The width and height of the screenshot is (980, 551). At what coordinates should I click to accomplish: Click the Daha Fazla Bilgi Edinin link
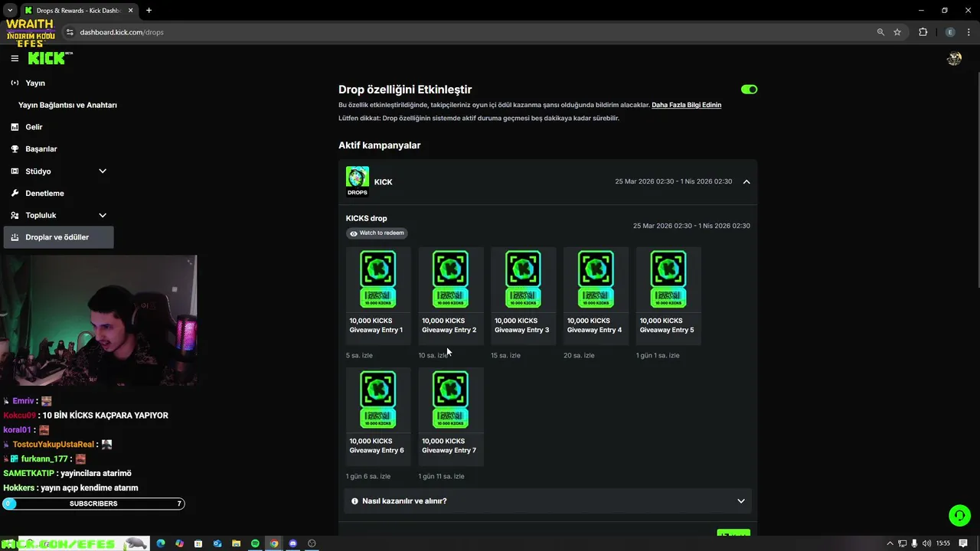pyautogui.click(x=686, y=105)
